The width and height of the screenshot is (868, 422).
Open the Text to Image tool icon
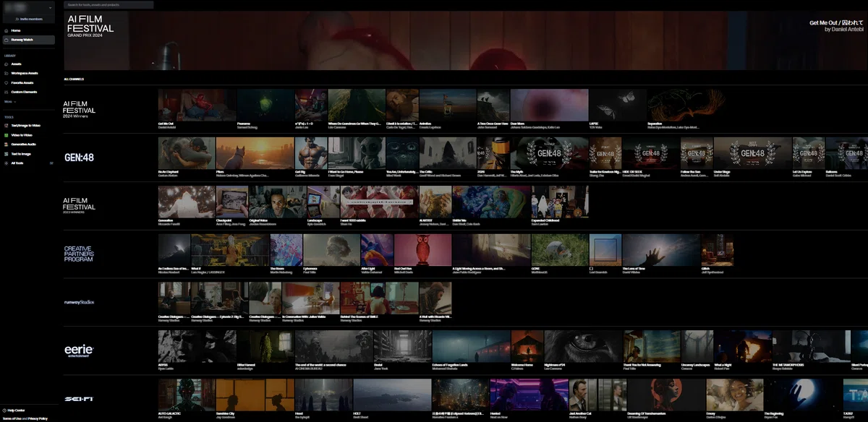pos(6,154)
